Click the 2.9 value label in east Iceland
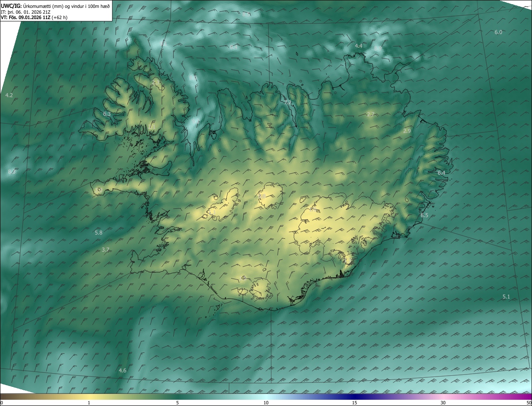The height and width of the screenshot is (406, 532). (407, 131)
